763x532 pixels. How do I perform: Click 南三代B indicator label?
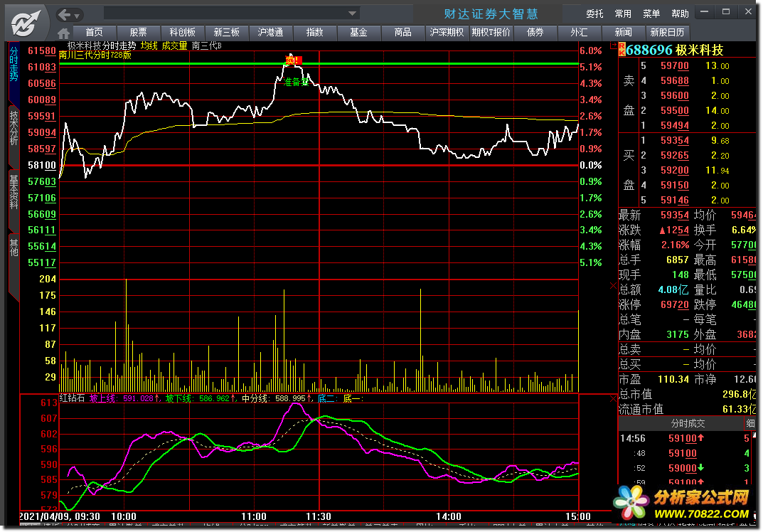[x=206, y=46]
